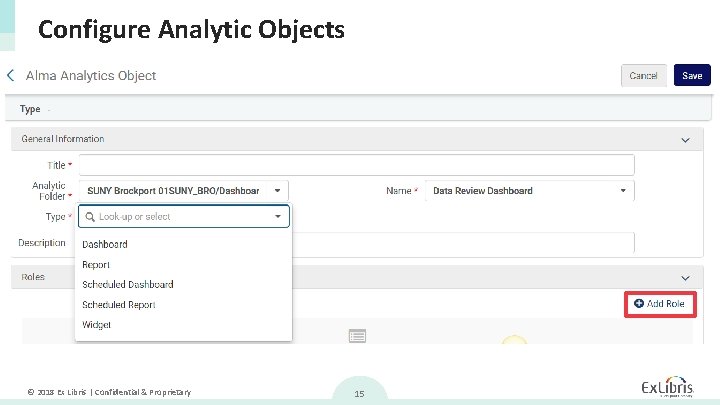Click the Type look-up or select field
The height and width of the screenshot is (405, 720).
click(184, 216)
